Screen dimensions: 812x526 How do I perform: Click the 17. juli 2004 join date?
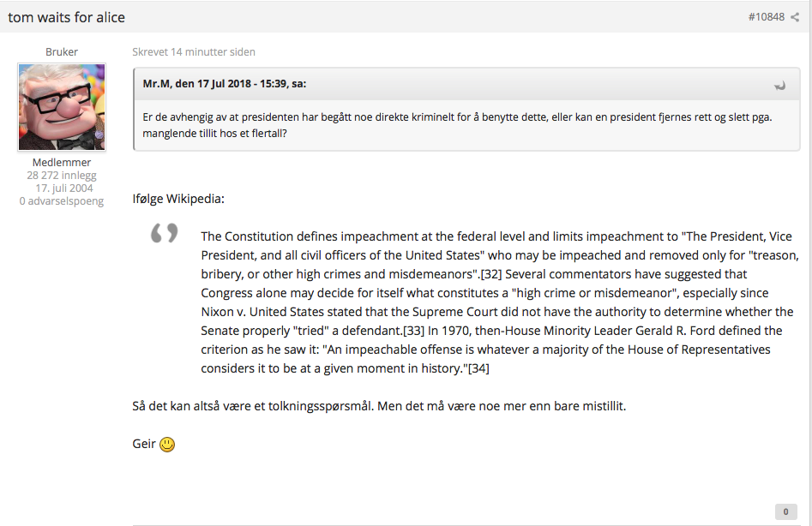(64, 188)
